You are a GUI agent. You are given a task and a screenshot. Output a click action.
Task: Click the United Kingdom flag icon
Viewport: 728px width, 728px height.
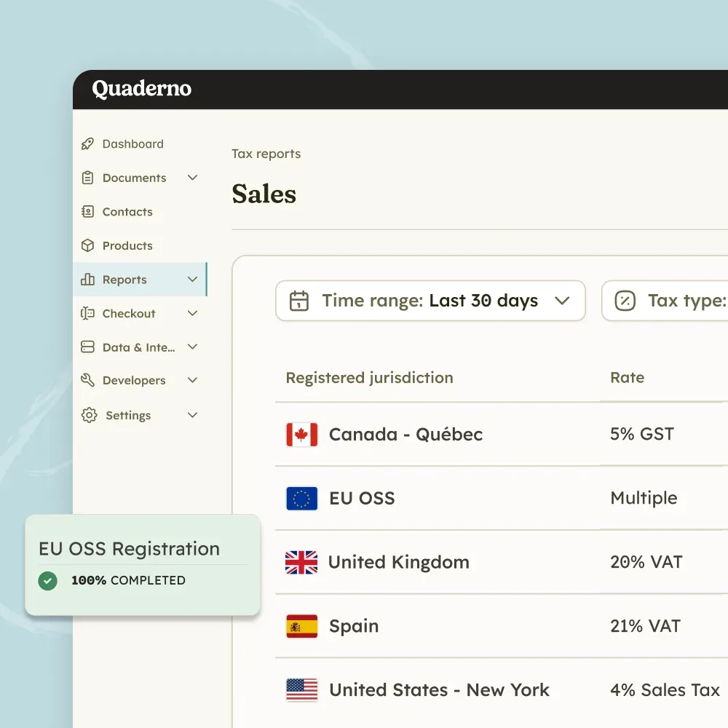pyautogui.click(x=302, y=562)
